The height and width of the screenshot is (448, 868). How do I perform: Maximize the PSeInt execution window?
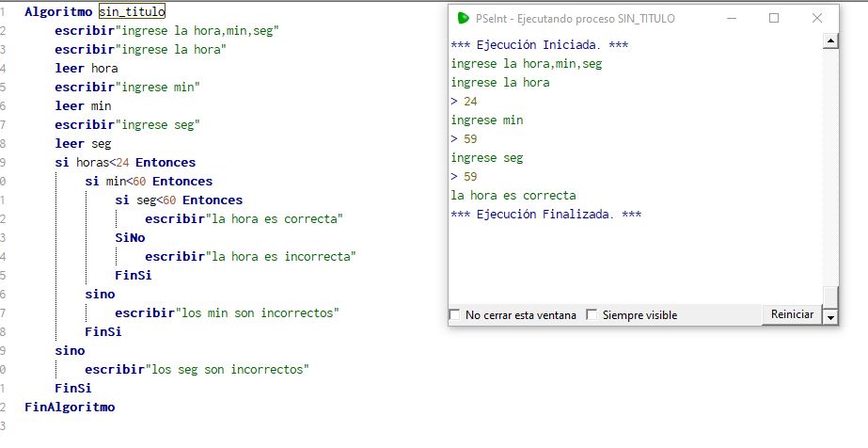pos(774,18)
